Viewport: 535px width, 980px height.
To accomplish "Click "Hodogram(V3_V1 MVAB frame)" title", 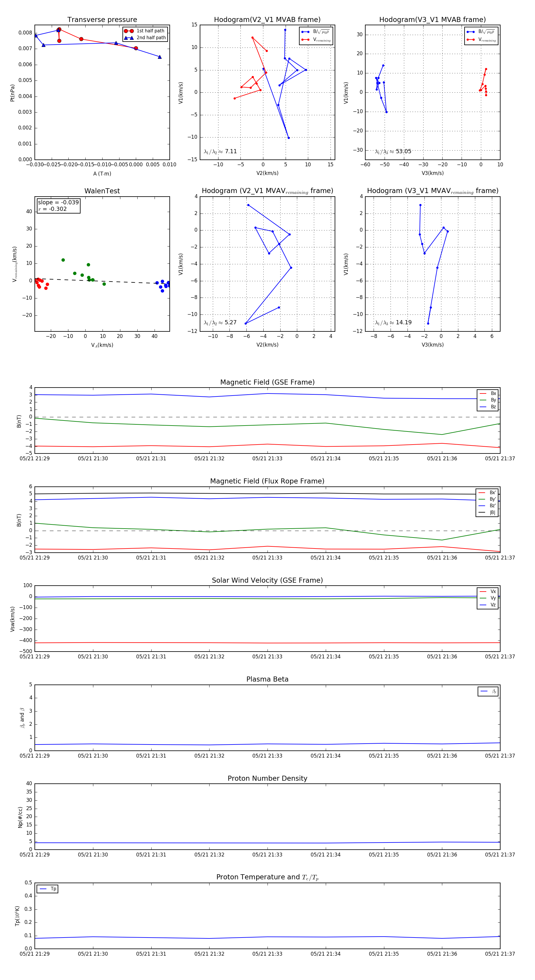I will 432,20.
